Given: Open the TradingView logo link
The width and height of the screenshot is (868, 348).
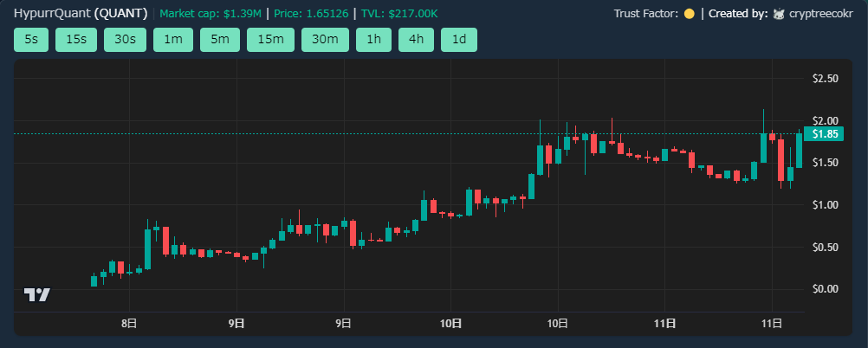Looking at the screenshot, I should coord(37,295).
